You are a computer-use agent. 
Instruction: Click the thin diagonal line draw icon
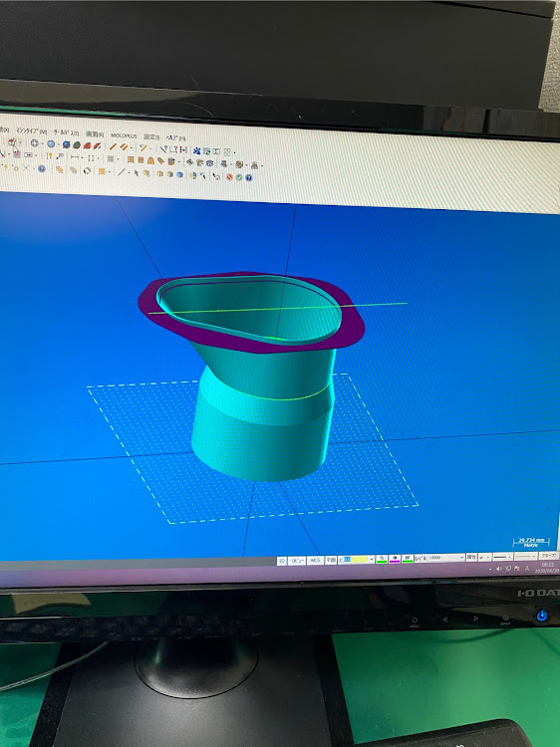pos(121,171)
